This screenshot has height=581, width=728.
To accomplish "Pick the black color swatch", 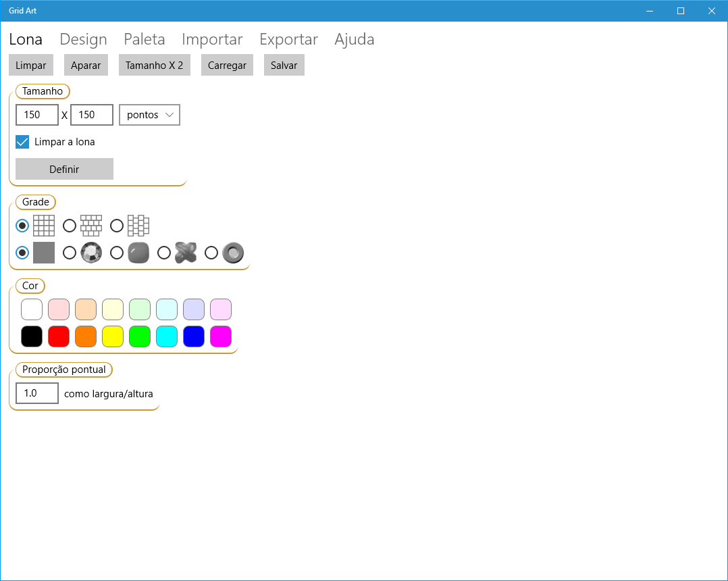I will [32, 336].
